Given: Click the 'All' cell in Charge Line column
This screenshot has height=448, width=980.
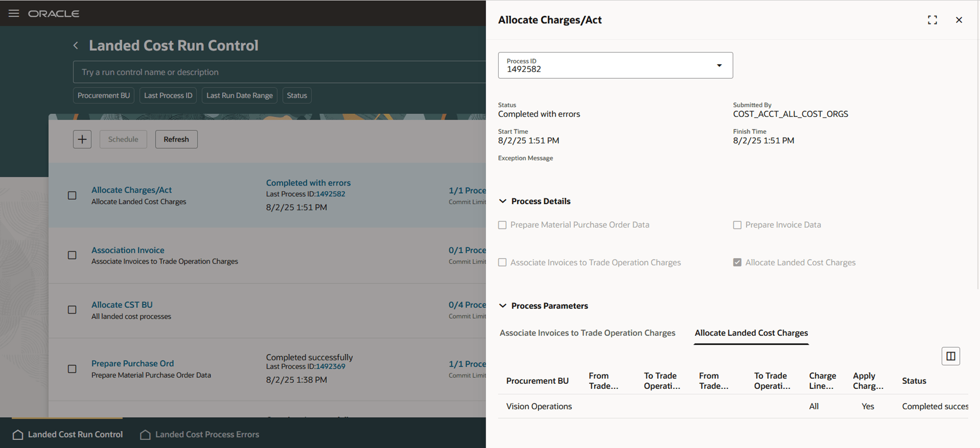Looking at the screenshot, I should 814,406.
